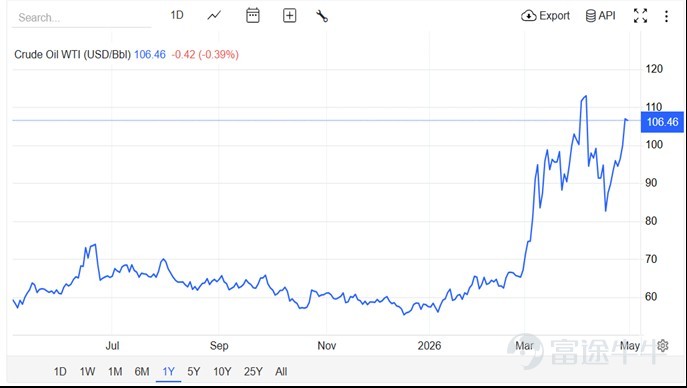687x388 pixels.
Task: Click the 120 price axis label
Action: (654, 69)
